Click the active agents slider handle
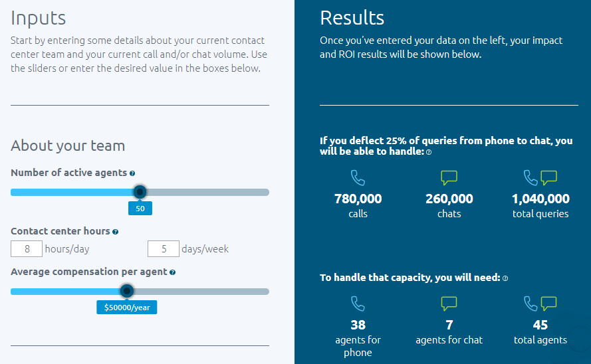591x364 pixels. (x=140, y=192)
